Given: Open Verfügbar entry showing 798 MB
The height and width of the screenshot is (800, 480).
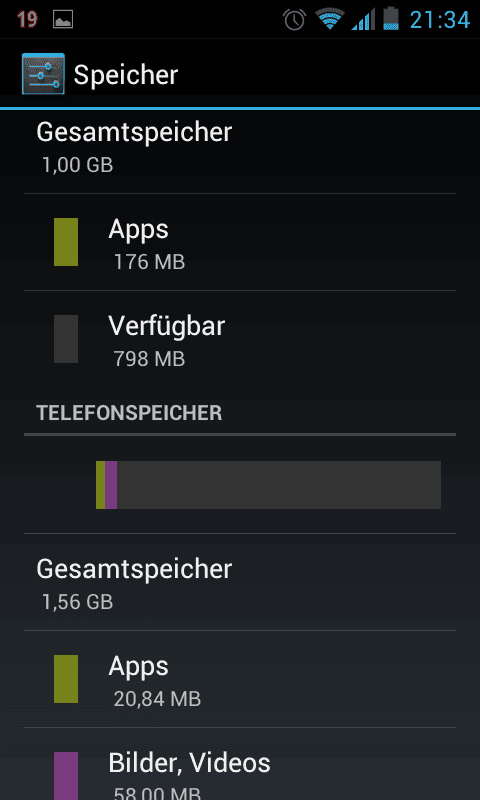Looking at the screenshot, I should 240,339.
